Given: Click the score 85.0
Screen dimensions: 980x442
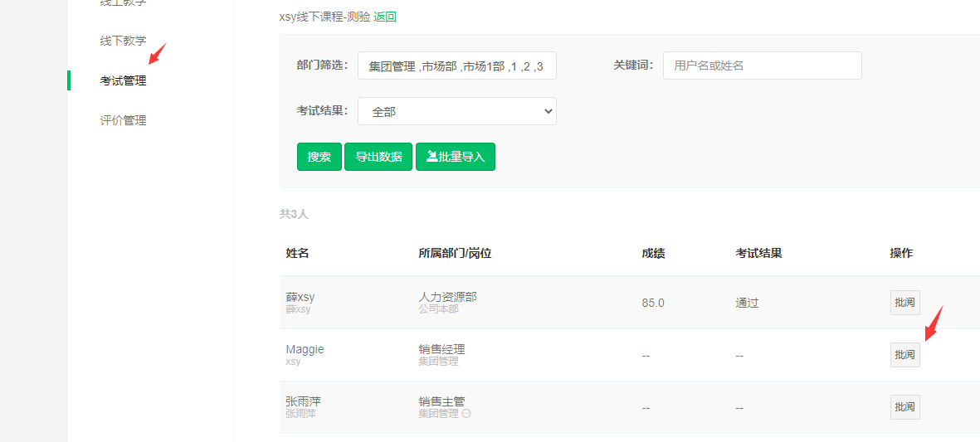Looking at the screenshot, I should pos(653,304).
